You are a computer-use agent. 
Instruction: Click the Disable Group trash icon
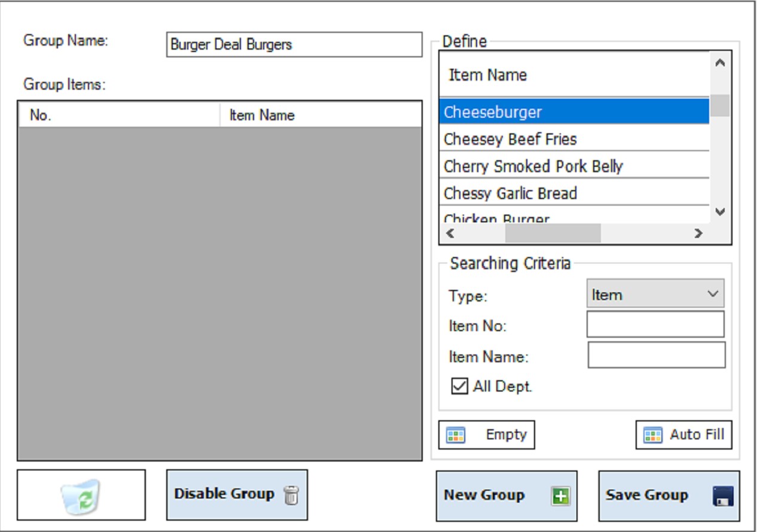pos(291,495)
